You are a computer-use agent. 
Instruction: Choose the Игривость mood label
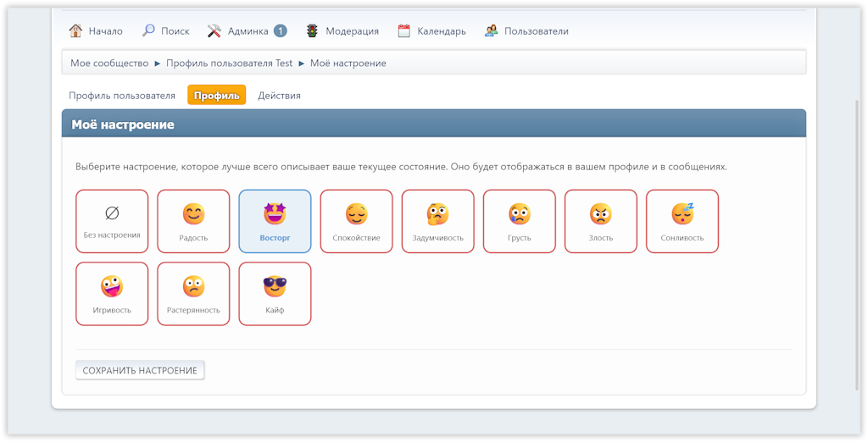[112, 311]
